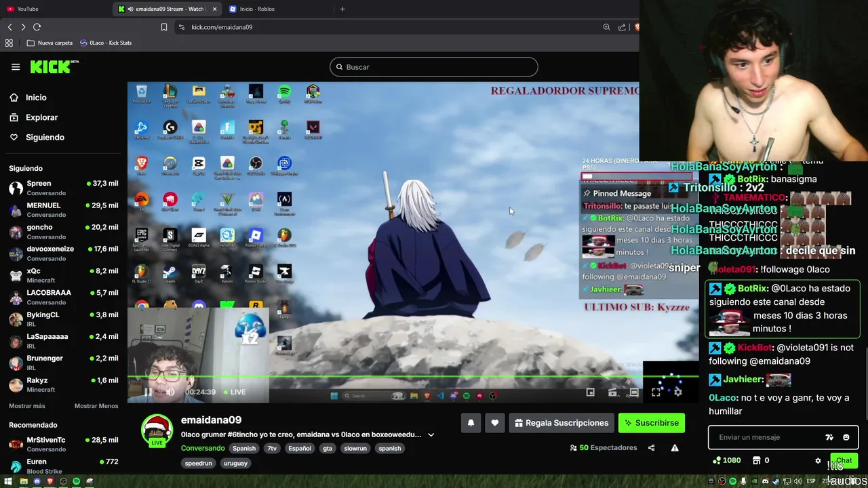The image size is (868, 488).
Task: Click the green Chat send button
Action: click(844, 460)
